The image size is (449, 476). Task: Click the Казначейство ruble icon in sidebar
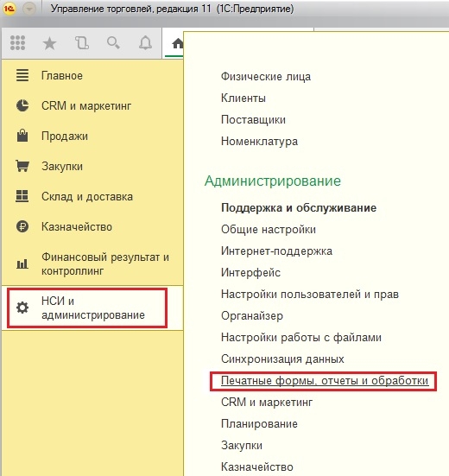click(x=22, y=226)
